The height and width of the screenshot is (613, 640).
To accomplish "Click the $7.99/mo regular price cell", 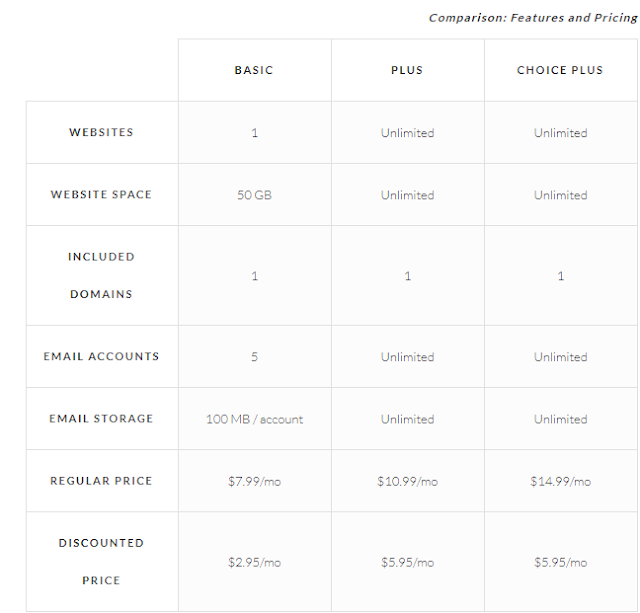I will [x=254, y=482].
